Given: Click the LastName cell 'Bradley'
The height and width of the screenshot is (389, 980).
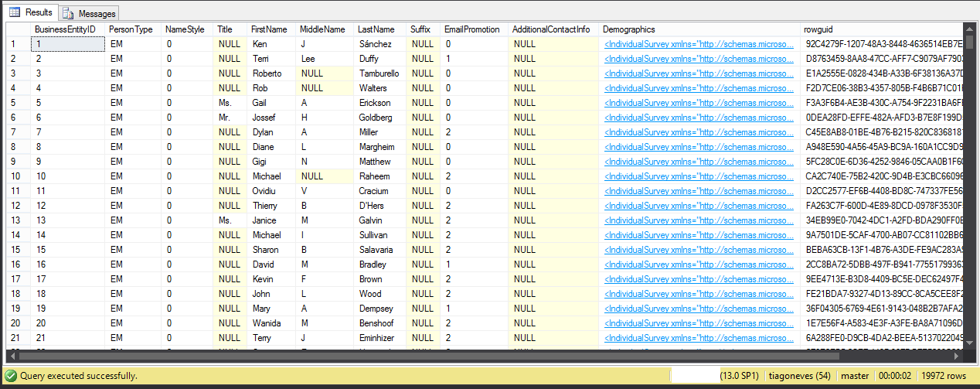Looking at the screenshot, I should [x=380, y=264].
